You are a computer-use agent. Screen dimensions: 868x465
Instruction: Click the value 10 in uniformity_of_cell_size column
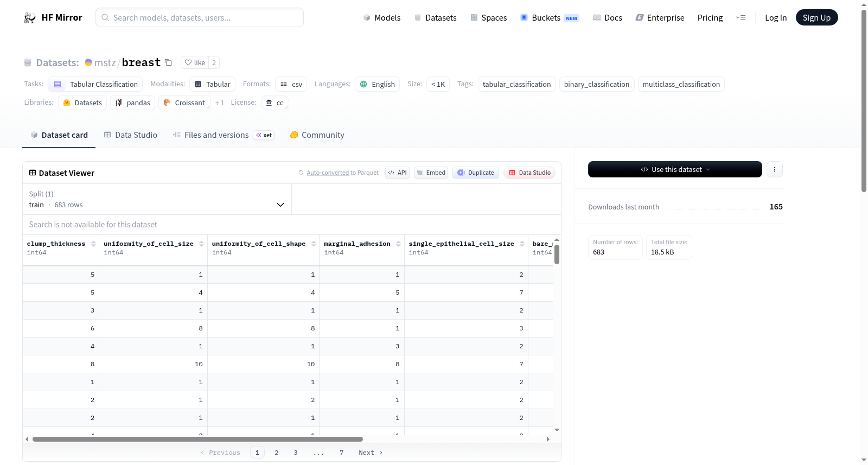point(199,364)
